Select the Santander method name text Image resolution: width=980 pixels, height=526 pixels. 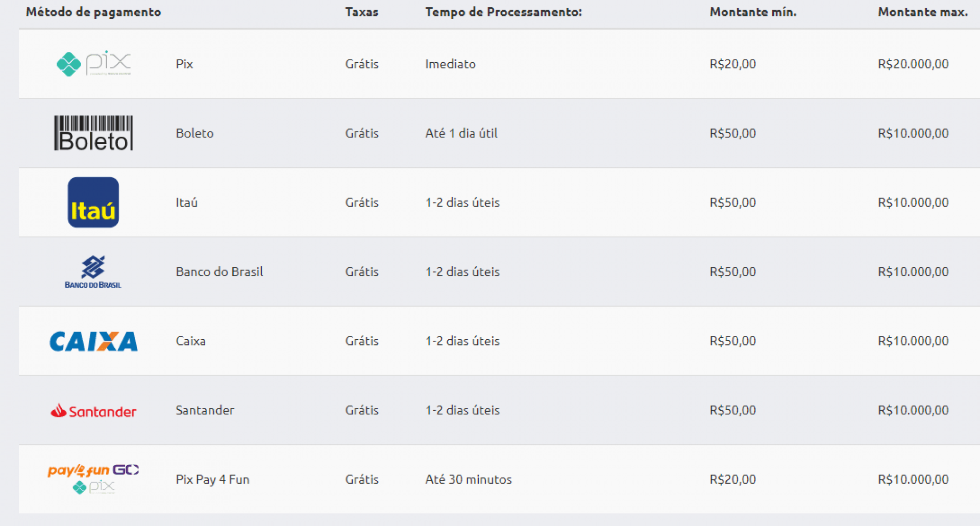205,411
